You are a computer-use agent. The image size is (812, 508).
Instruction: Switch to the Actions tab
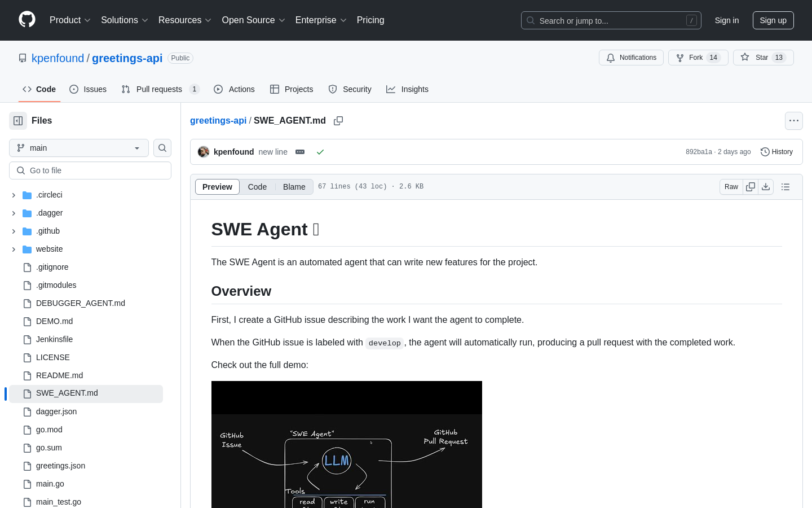pyautogui.click(x=234, y=89)
